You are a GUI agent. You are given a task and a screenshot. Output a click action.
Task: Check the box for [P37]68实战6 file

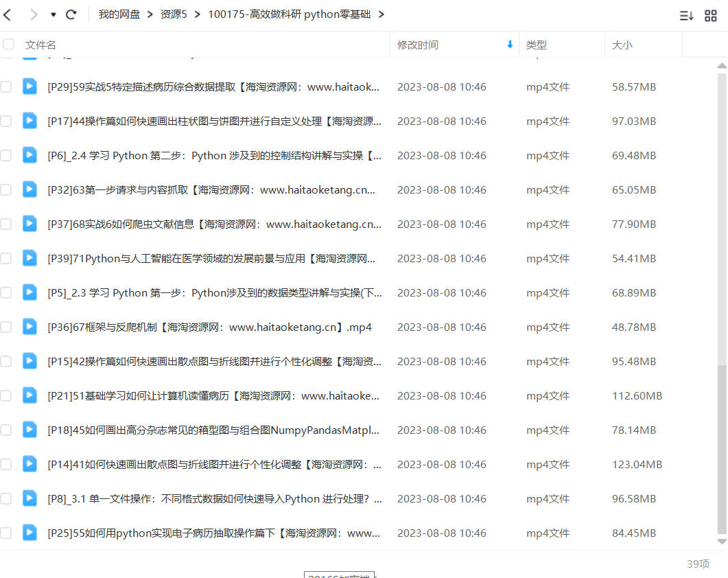5,224
